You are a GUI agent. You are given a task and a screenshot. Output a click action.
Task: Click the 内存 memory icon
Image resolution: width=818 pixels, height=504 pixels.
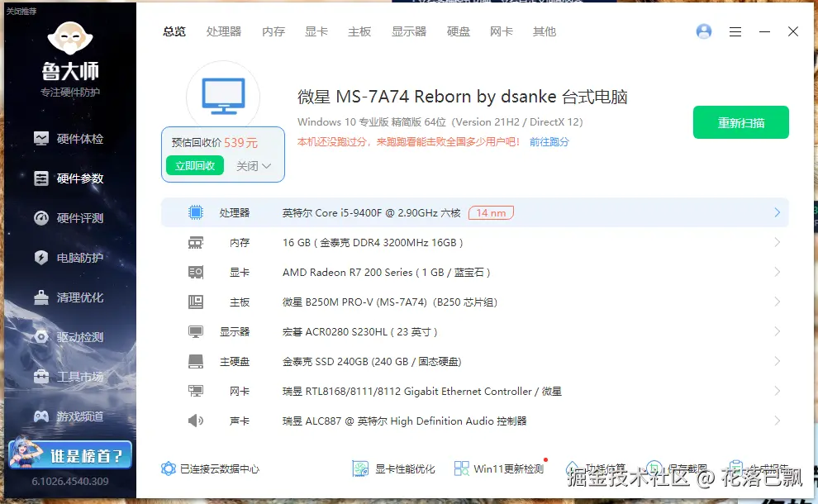pos(196,243)
